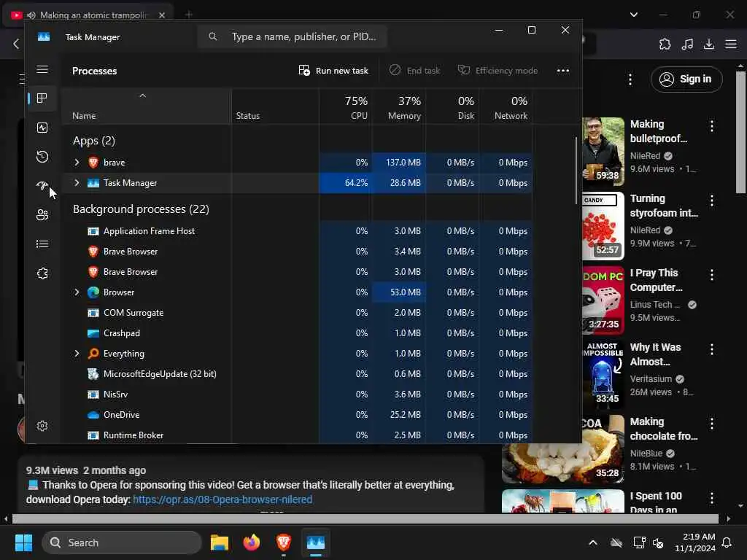Click Run new task button
Screen dimensions: 747x560
tap(333, 71)
